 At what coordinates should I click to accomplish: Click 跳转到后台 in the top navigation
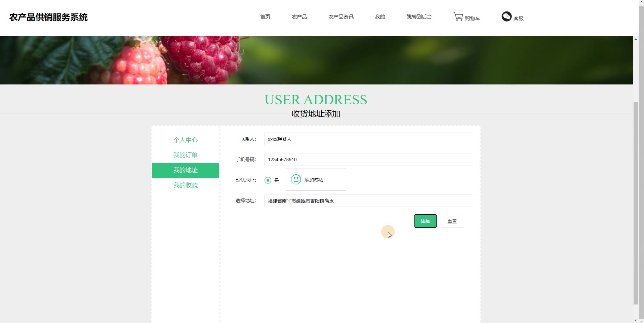click(419, 16)
